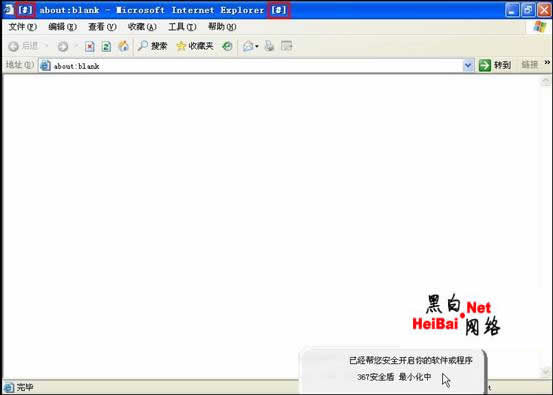553x395 pixels.
Task: Click the Edit page icon in the toolbar
Action: pos(286,46)
